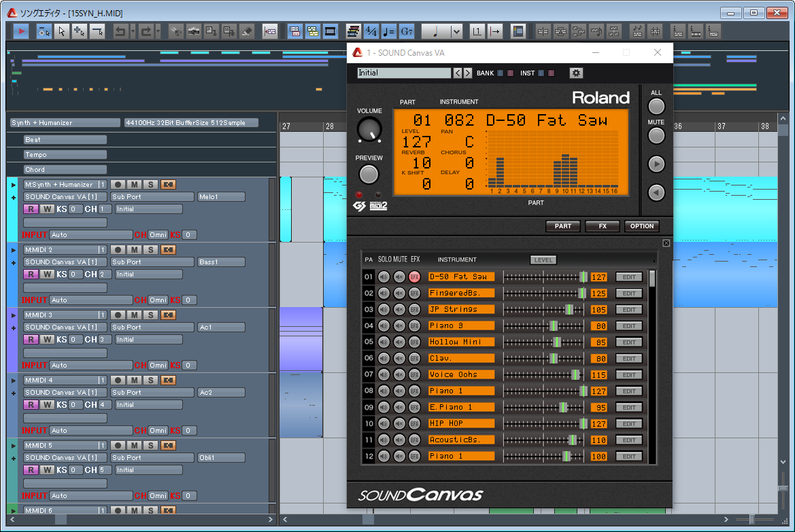Close the part list panel via X box
795x532 pixels.
click(666, 243)
